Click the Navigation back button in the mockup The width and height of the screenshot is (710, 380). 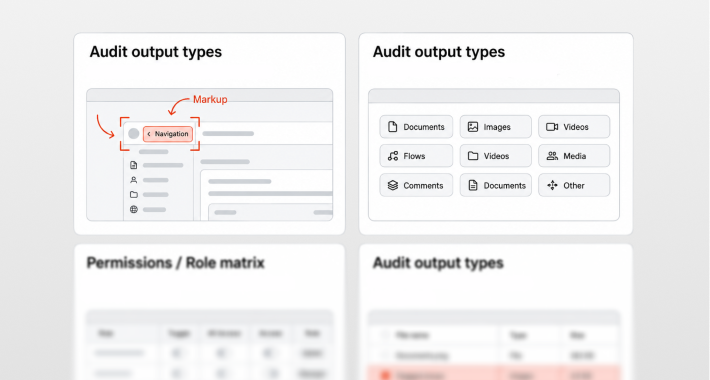(168, 134)
